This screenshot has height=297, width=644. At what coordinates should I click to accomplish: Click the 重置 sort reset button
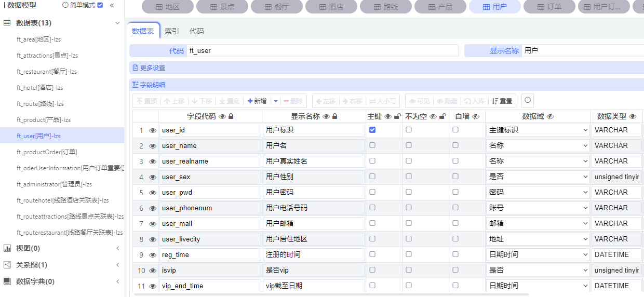point(502,101)
